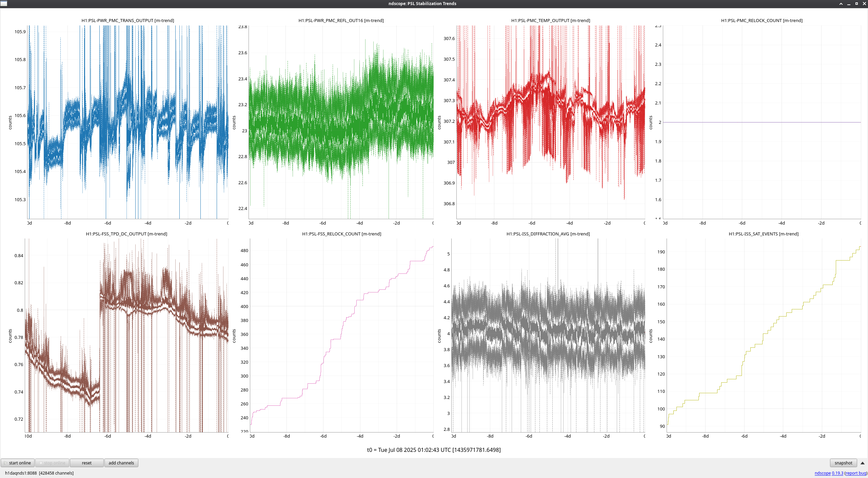This screenshot has height=478, width=868.
Task: Click the t0 timestamp label
Action: (434, 450)
